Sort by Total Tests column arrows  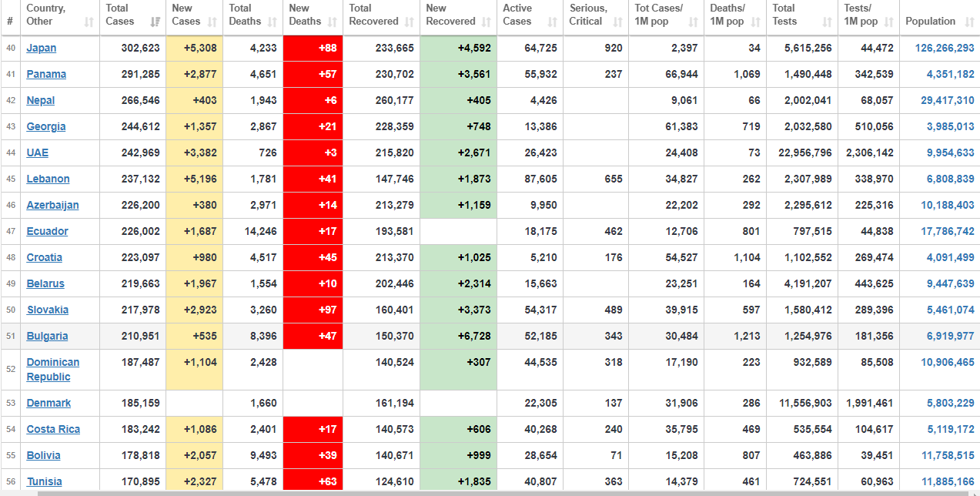coord(828,22)
